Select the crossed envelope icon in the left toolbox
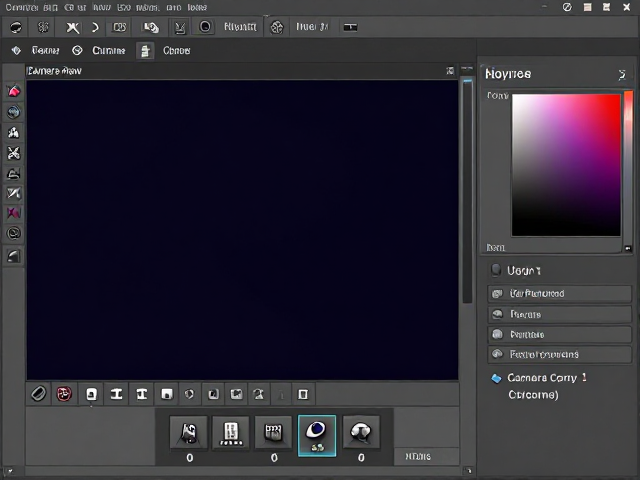 (x=14, y=192)
